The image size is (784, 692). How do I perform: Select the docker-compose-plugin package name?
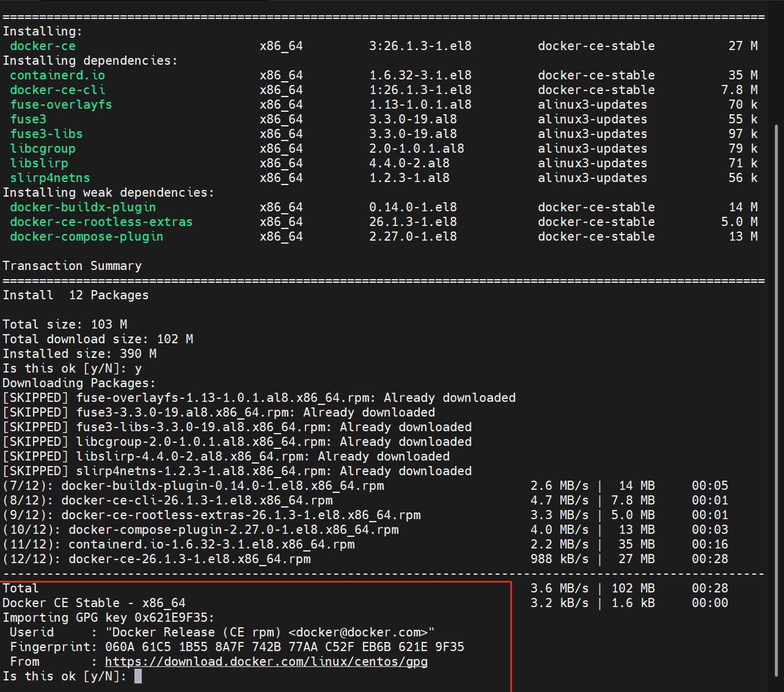[86, 236]
